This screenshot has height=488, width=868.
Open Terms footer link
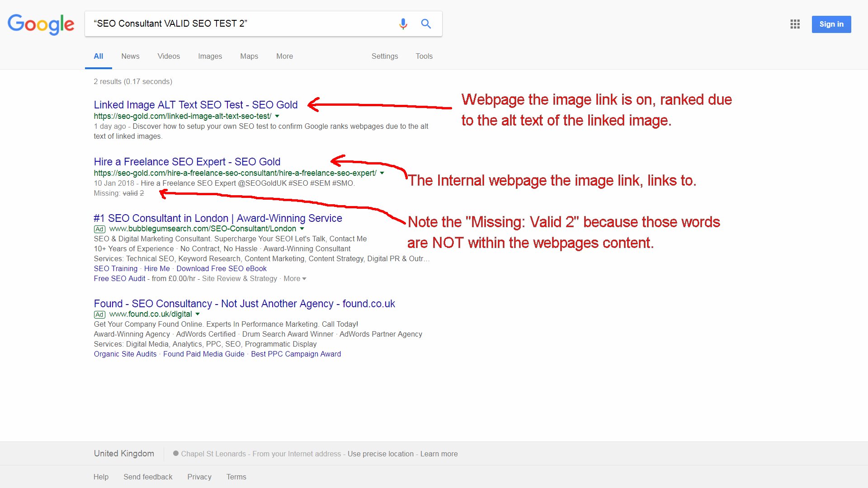pyautogui.click(x=236, y=477)
